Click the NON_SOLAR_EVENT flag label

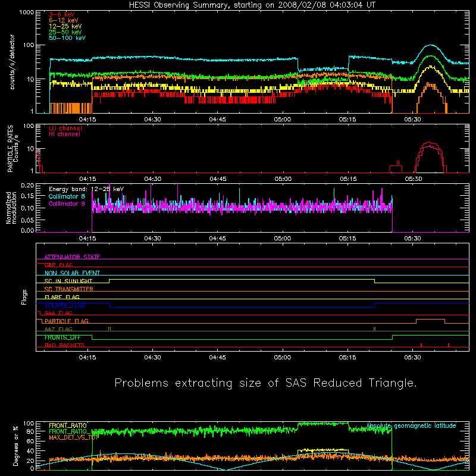click(x=72, y=273)
